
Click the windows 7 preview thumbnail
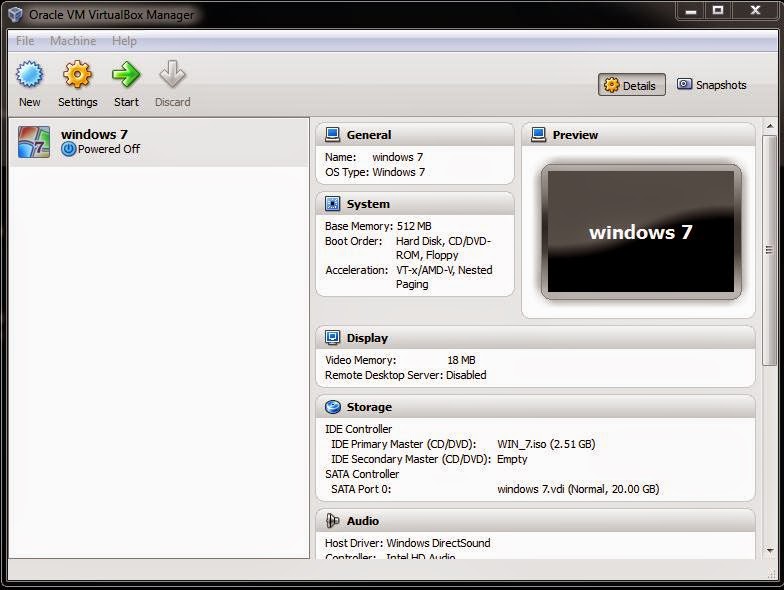click(641, 232)
